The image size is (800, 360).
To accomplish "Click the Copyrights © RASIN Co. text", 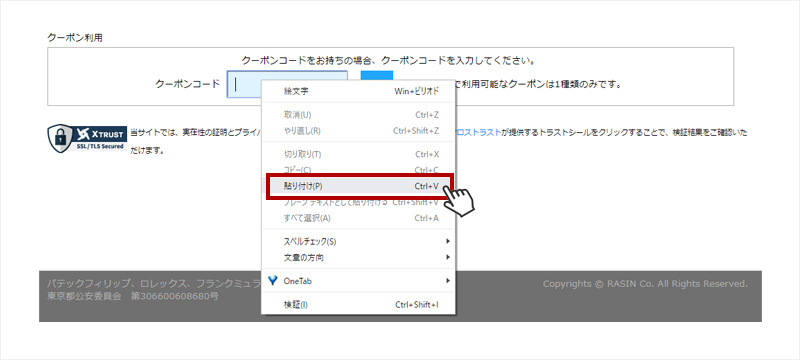I will (645, 284).
